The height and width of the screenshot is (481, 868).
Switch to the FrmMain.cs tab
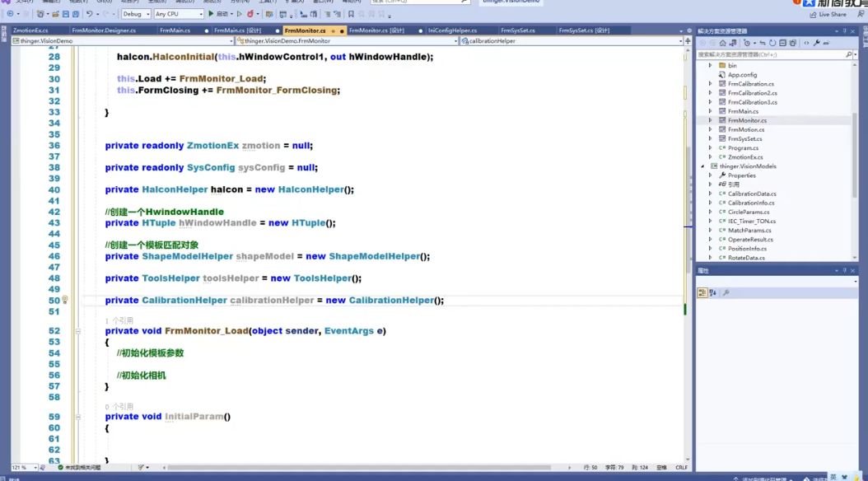coord(175,30)
